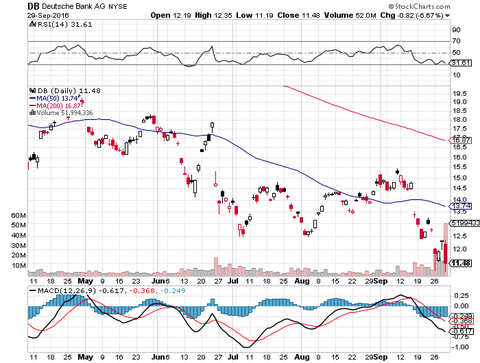Click the Close 11.48 value in the header
480x363 pixels.
tap(299, 15)
